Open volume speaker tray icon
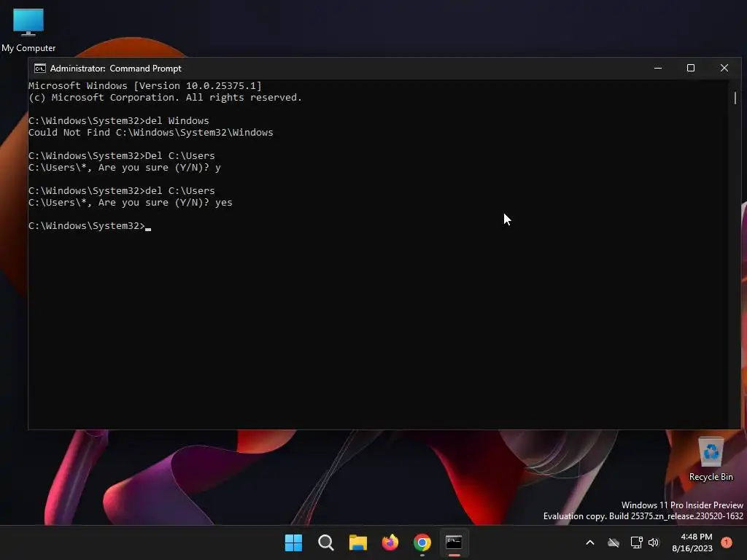The image size is (747, 560). 654,542
